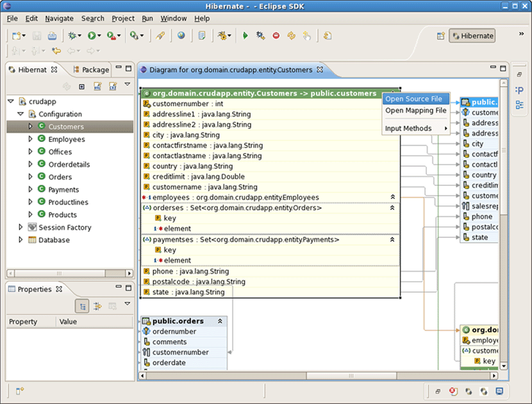532x404 pixels.
Task: Expand the Session Factory tree node
Action: point(21,228)
